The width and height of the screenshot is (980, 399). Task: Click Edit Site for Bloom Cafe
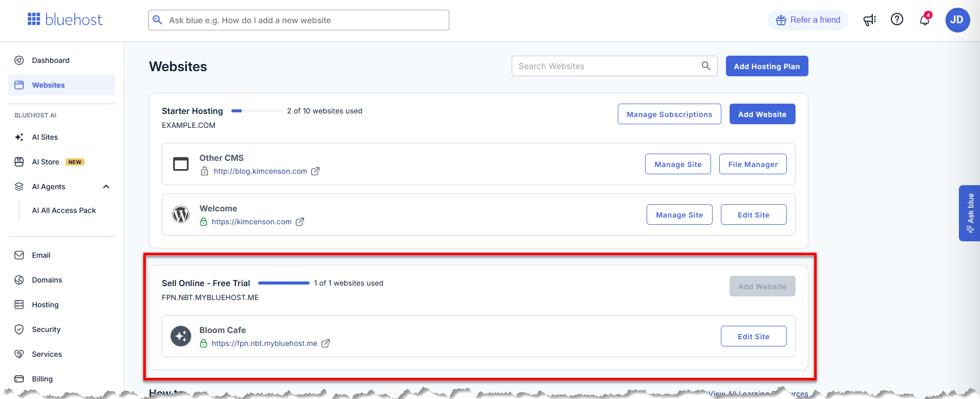click(x=754, y=336)
